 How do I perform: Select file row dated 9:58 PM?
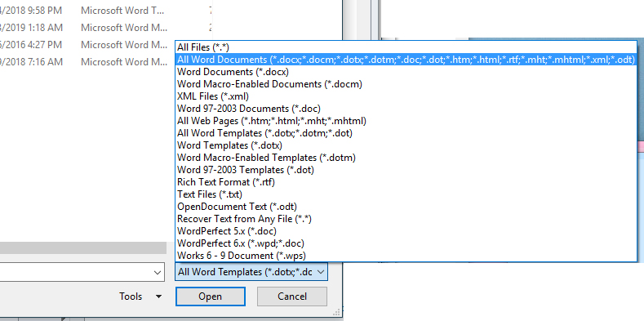tap(106, 11)
